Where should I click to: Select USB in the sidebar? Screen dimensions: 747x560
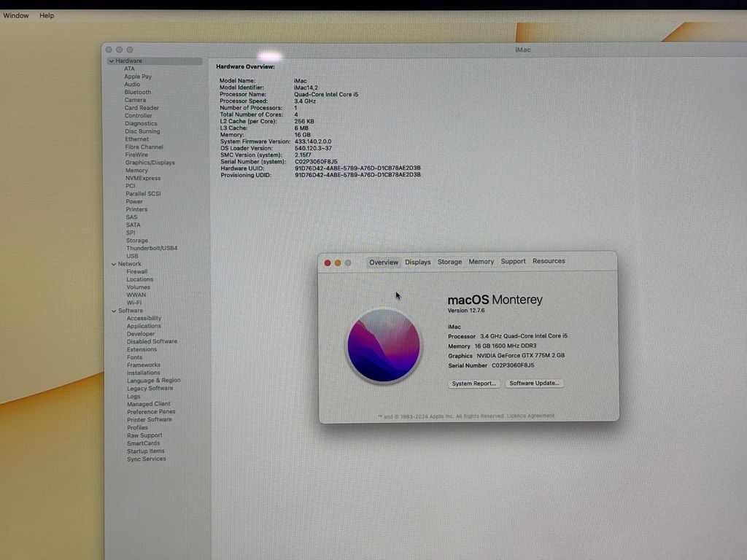[x=132, y=256]
